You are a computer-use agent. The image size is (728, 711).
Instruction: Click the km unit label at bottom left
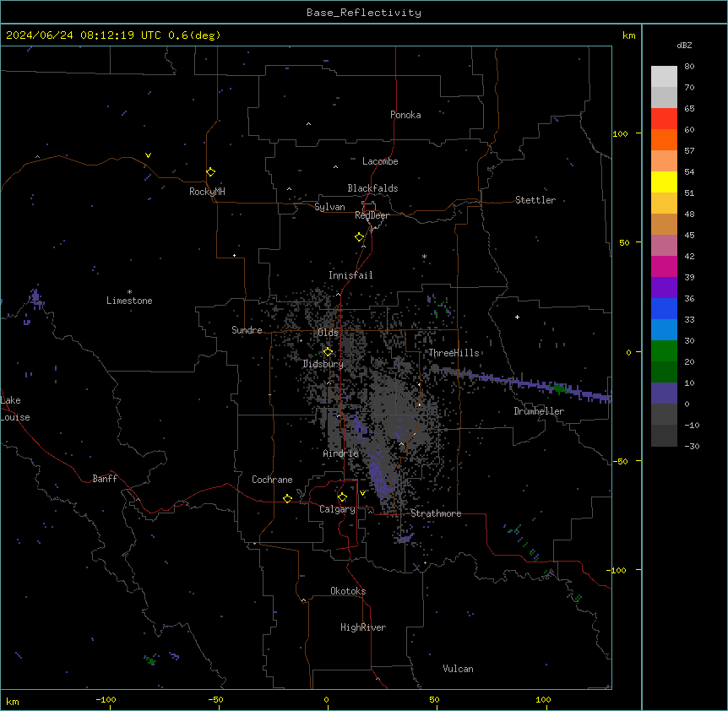pos(13,701)
